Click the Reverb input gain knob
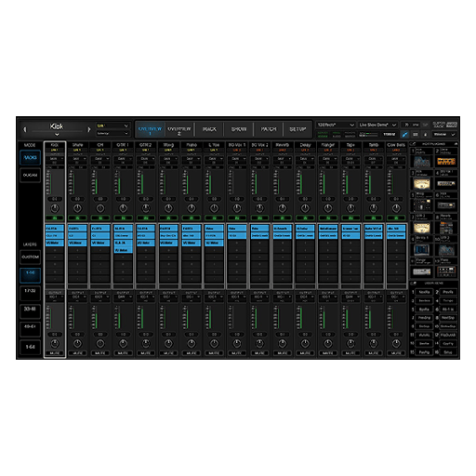476x476 pixels. (x=283, y=208)
